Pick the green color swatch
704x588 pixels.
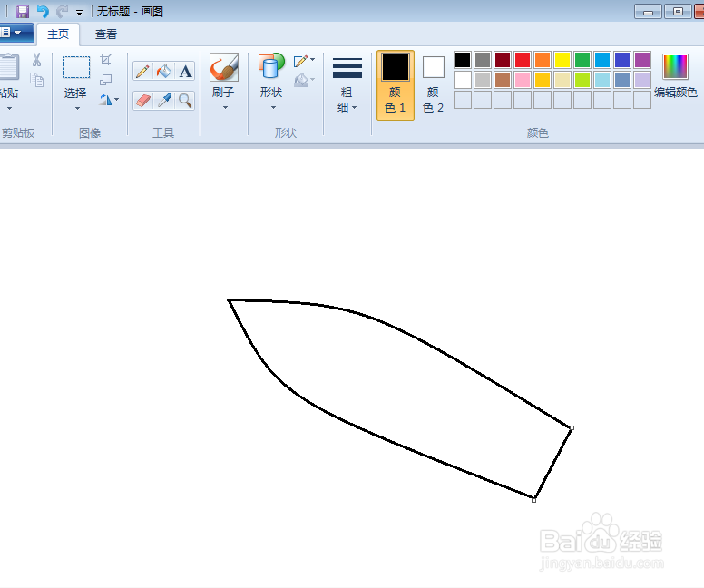tap(582, 60)
